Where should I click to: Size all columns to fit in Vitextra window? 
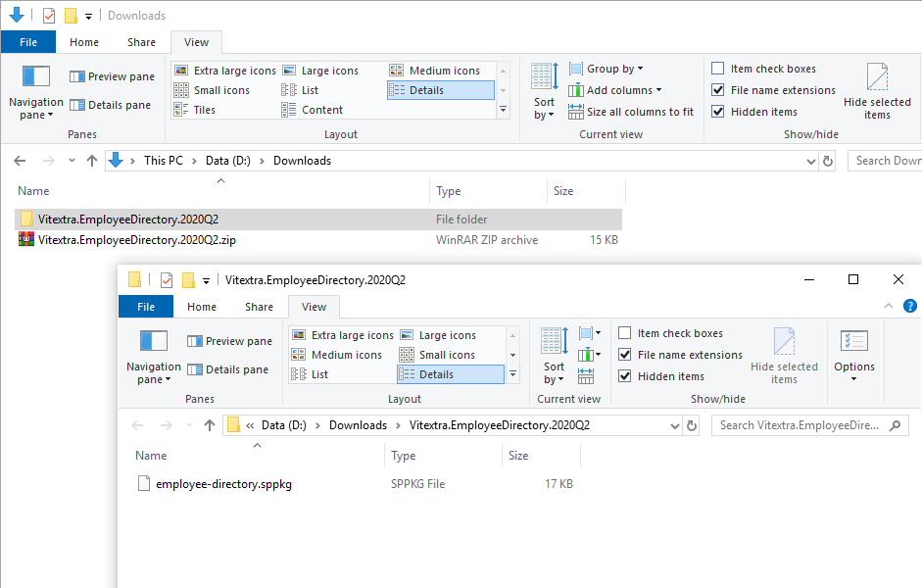click(586, 375)
